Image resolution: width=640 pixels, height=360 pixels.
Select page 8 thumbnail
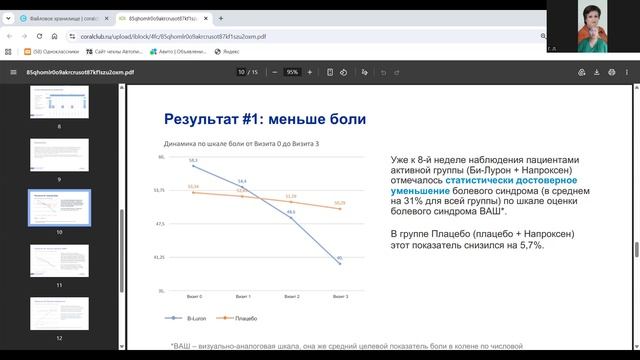pyautogui.click(x=59, y=102)
